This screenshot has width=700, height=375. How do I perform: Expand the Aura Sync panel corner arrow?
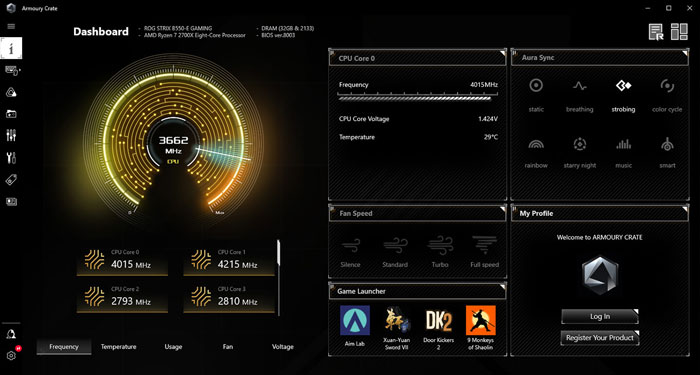click(x=685, y=53)
